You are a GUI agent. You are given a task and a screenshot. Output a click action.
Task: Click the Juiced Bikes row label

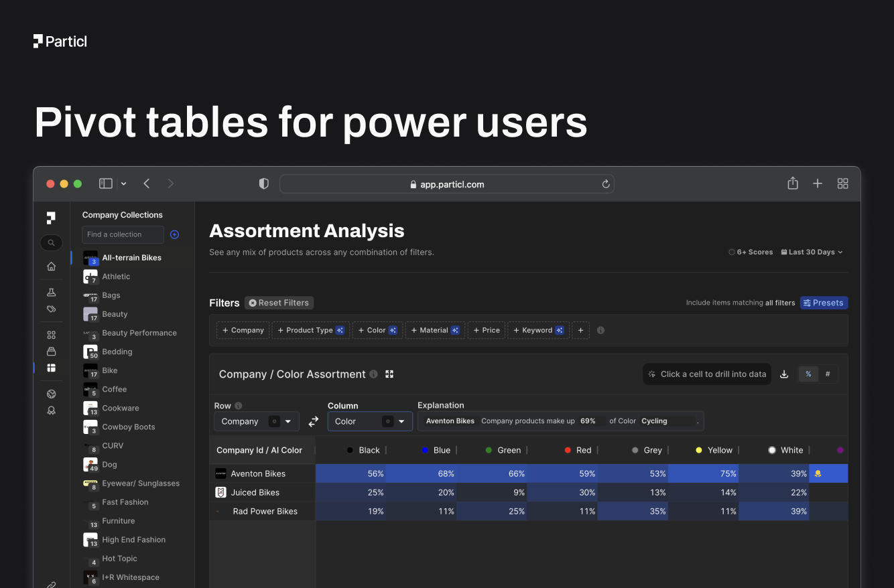point(255,492)
